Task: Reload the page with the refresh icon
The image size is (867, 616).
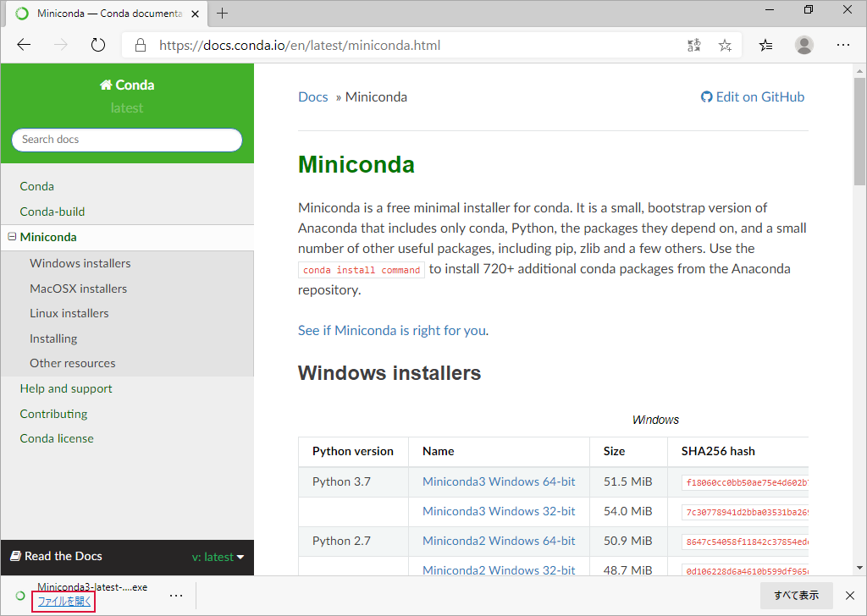Action: tap(98, 46)
